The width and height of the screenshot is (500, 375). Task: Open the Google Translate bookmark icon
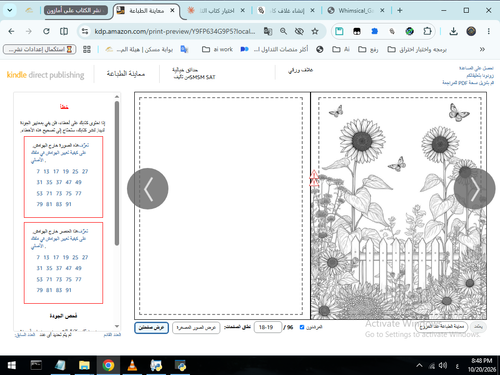(184, 49)
